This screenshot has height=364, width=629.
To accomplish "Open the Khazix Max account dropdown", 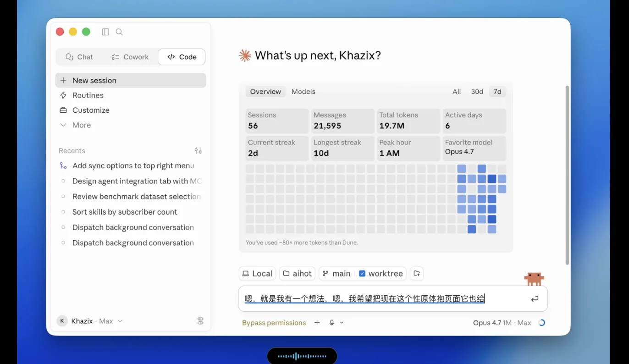I will pos(90,321).
